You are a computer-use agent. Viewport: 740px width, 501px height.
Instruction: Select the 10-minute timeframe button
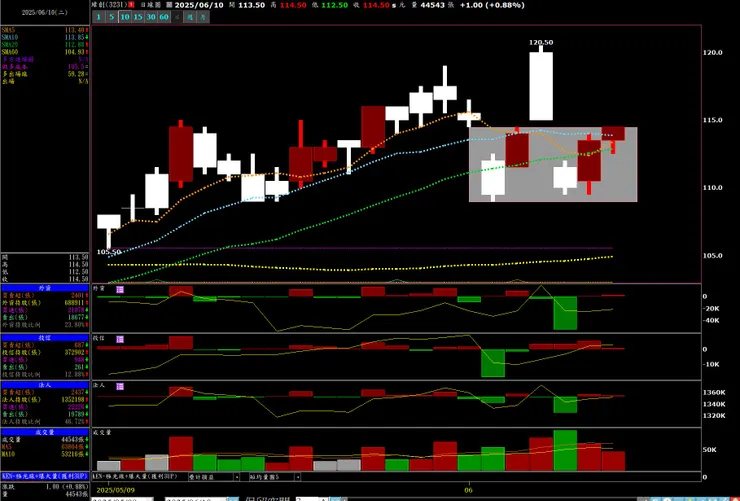pos(125,17)
